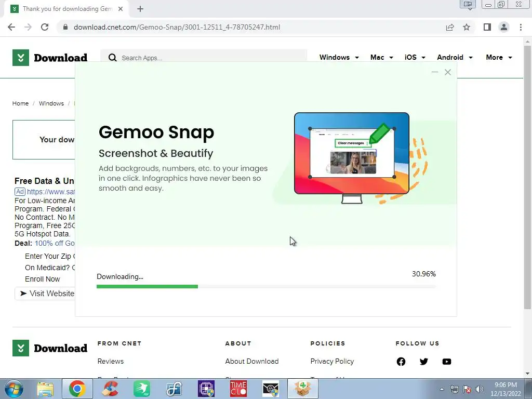Toggle the Chrome side panel icon

click(x=487, y=27)
